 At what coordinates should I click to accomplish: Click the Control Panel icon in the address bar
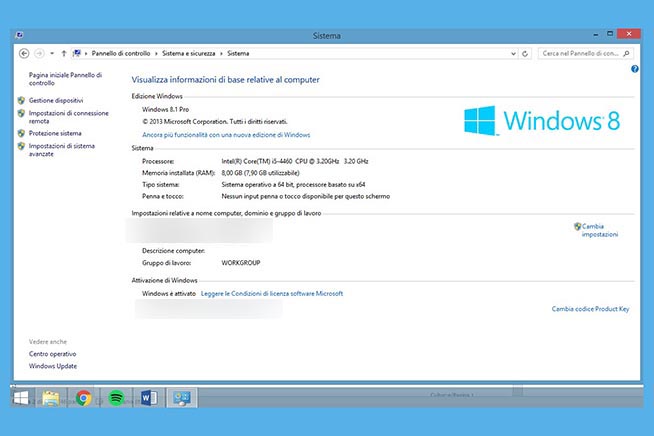click(x=77, y=53)
